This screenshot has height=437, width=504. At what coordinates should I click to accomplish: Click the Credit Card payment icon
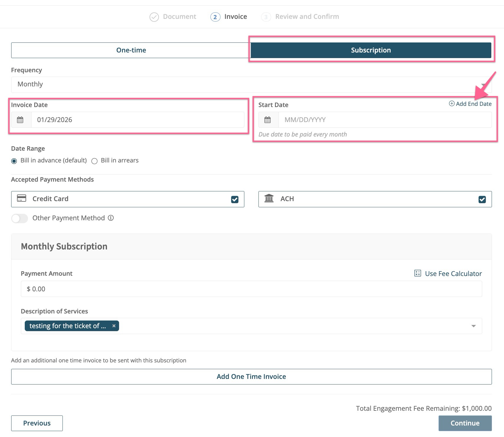click(22, 198)
